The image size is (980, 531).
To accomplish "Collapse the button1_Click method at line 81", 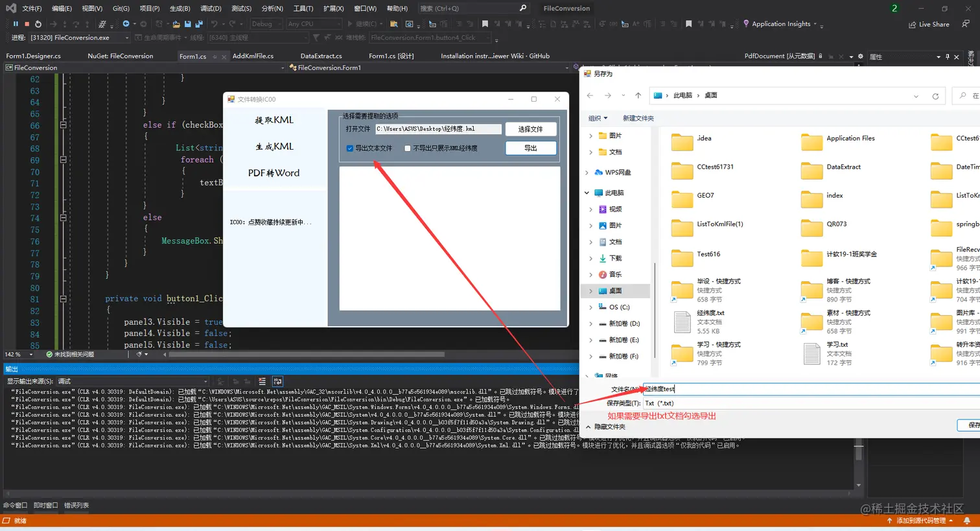I will [x=63, y=299].
